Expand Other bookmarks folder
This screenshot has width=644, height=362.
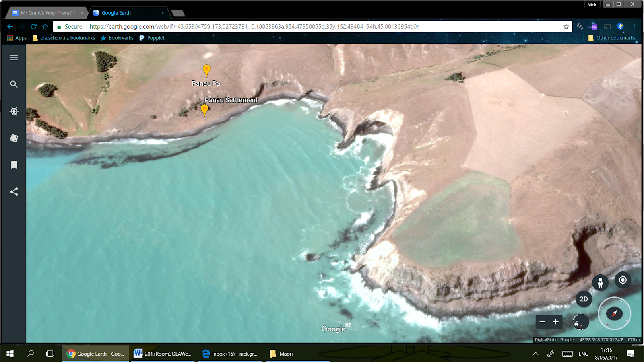(x=611, y=38)
